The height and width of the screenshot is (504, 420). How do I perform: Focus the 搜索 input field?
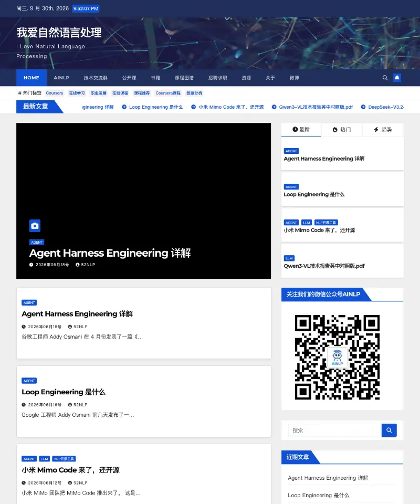pos(335,430)
